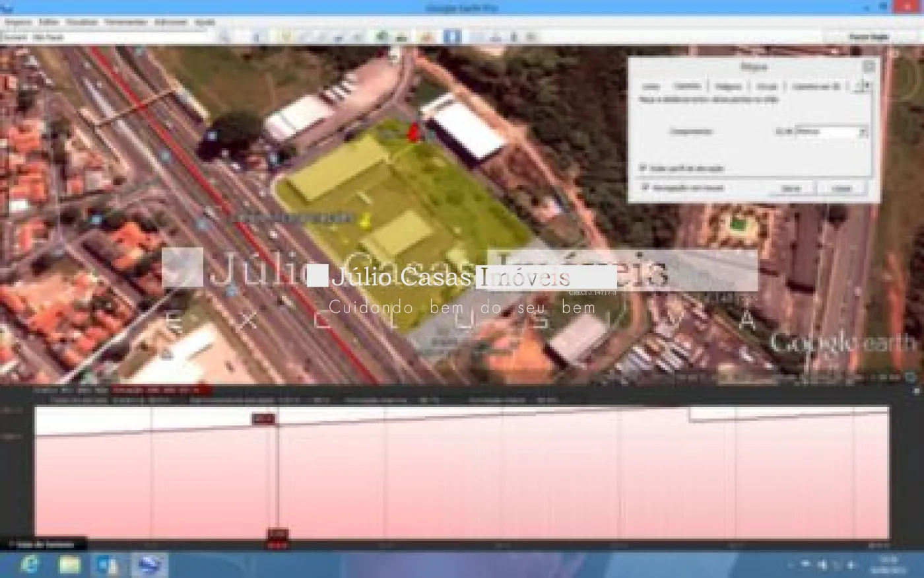Open historical imagery clock tool

click(382, 37)
